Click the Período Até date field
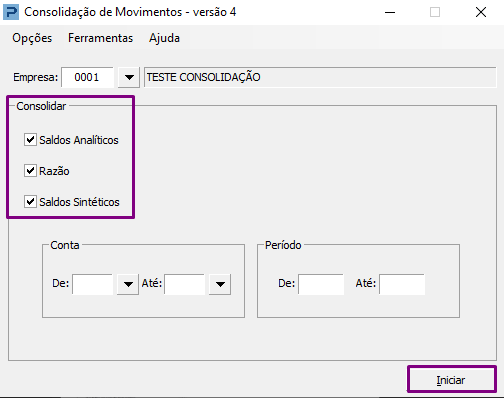 click(x=402, y=284)
